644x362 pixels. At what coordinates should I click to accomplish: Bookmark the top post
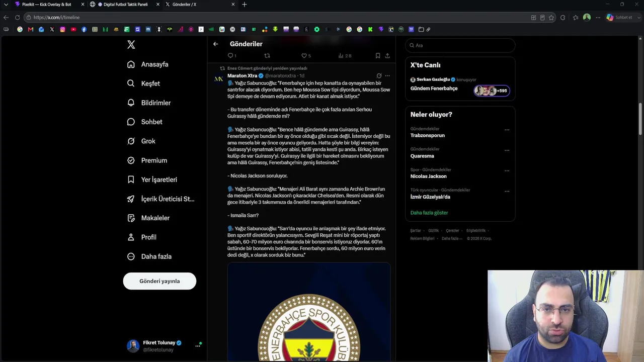pyautogui.click(x=378, y=55)
